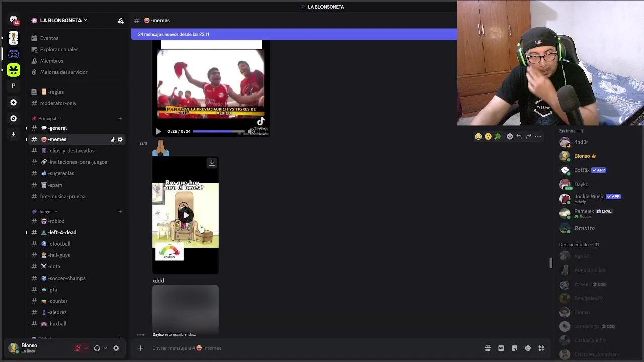Viewport: 644px width, 362px height.
Task: Click the create invite icon on memes channel
Action: (113, 139)
